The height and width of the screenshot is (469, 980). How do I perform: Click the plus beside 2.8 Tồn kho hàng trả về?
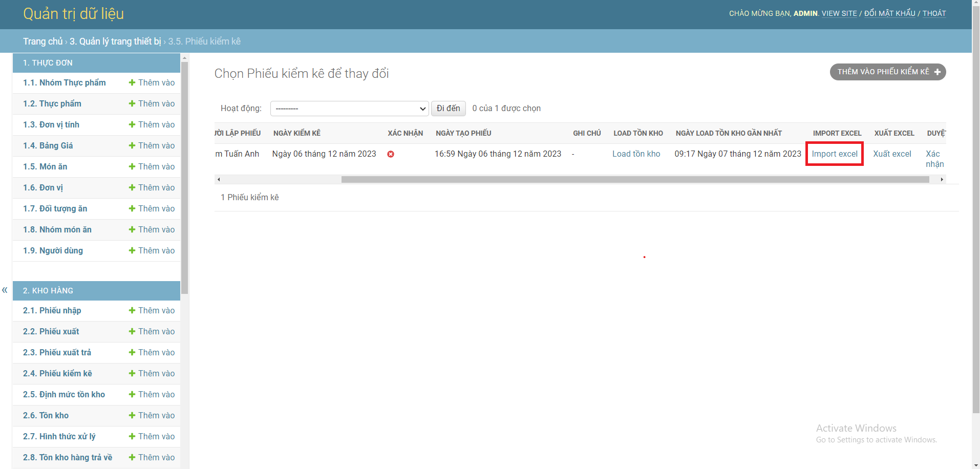(x=131, y=457)
